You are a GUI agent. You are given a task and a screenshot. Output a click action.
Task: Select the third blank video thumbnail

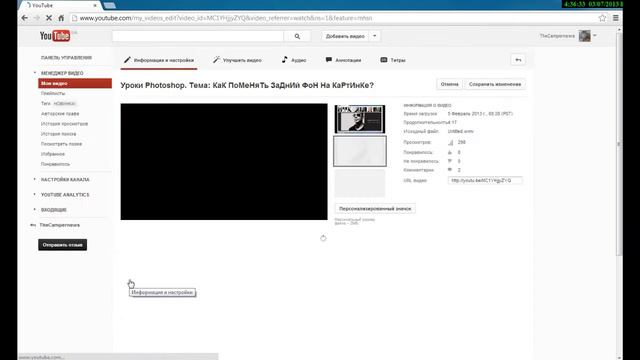click(x=360, y=183)
